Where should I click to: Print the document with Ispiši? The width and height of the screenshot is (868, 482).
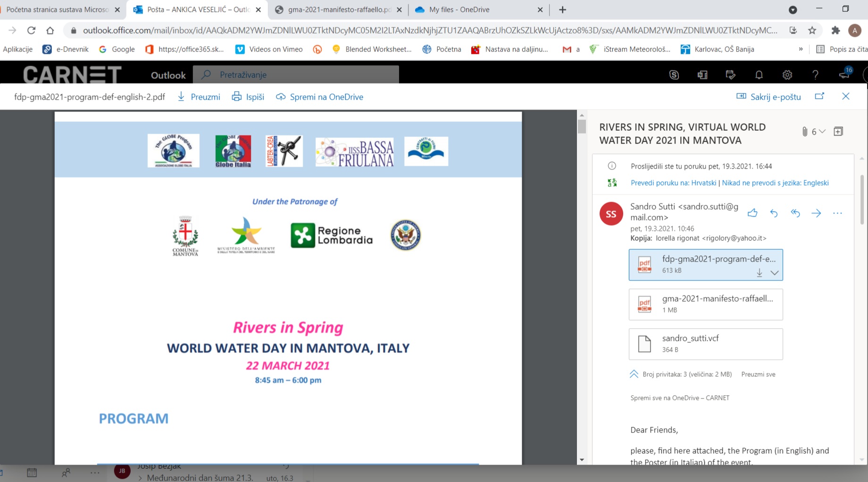[248, 97]
